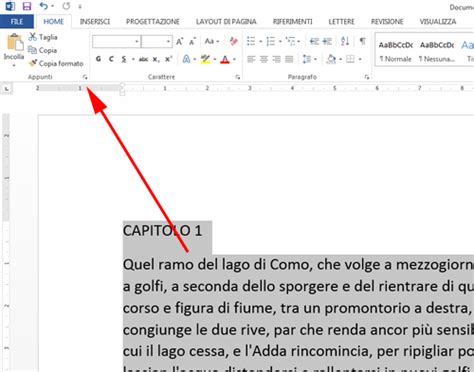
Task: Center the paragraph text
Action: pyautogui.click(x=264, y=59)
